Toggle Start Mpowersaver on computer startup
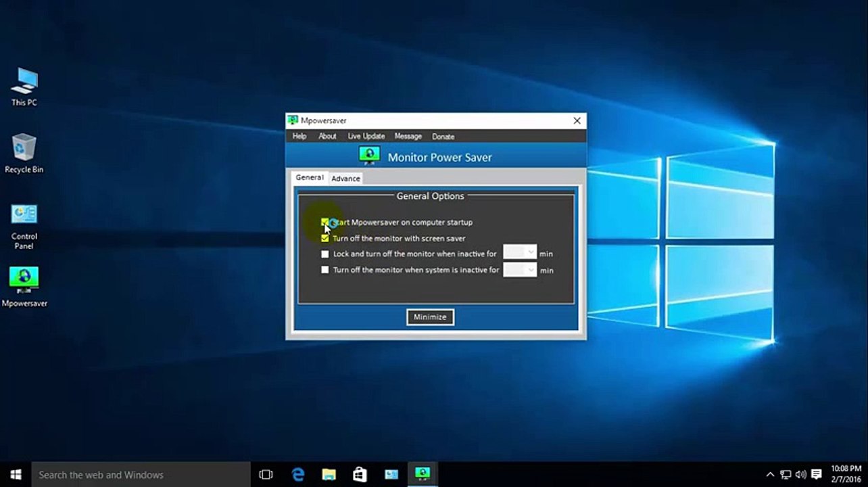 [x=325, y=222]
